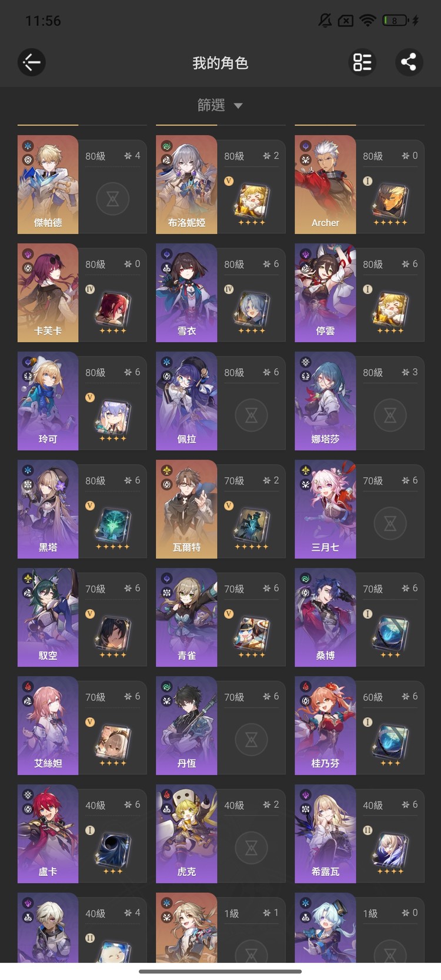
Task: Open 佩拉's empty light cone slot
Action: point(251,415)
